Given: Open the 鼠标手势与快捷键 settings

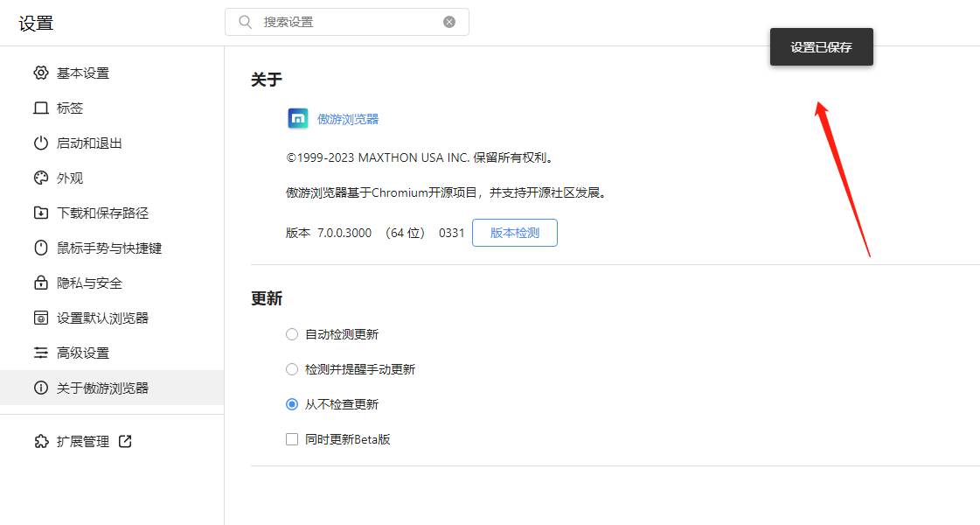Looking at the screenshot, I should 112,248.
